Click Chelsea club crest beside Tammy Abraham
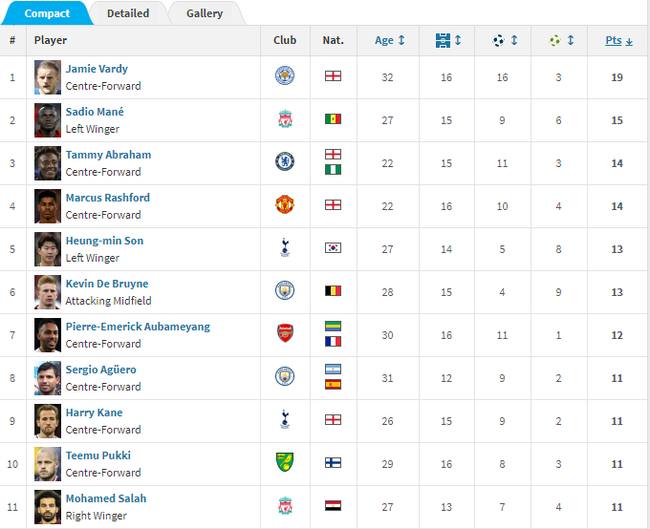Image resolution: width=650 pixels, height=529 pixels. pos(284,162)
